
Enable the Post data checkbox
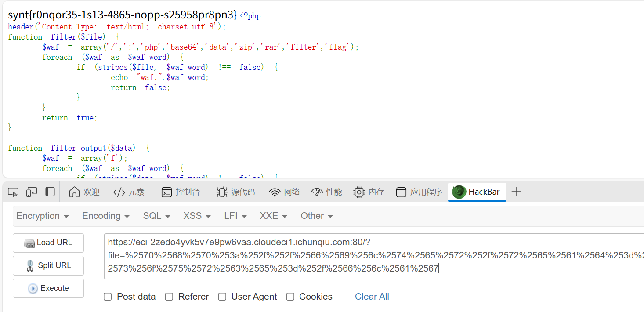click(x=108, y=297)
